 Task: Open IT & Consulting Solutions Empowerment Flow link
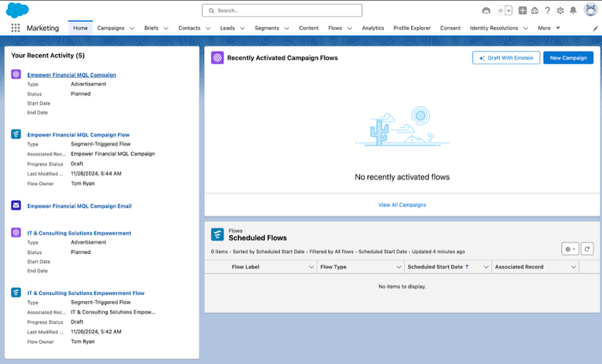point(86,293)
